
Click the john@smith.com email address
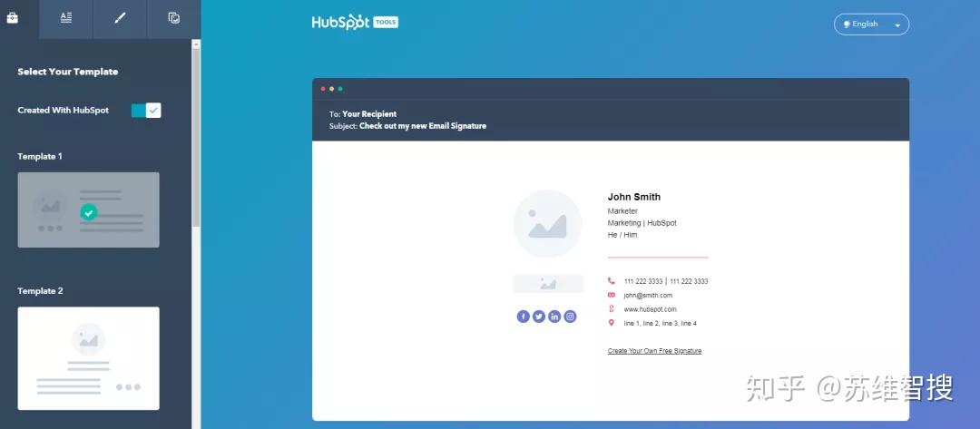point(648,296)
